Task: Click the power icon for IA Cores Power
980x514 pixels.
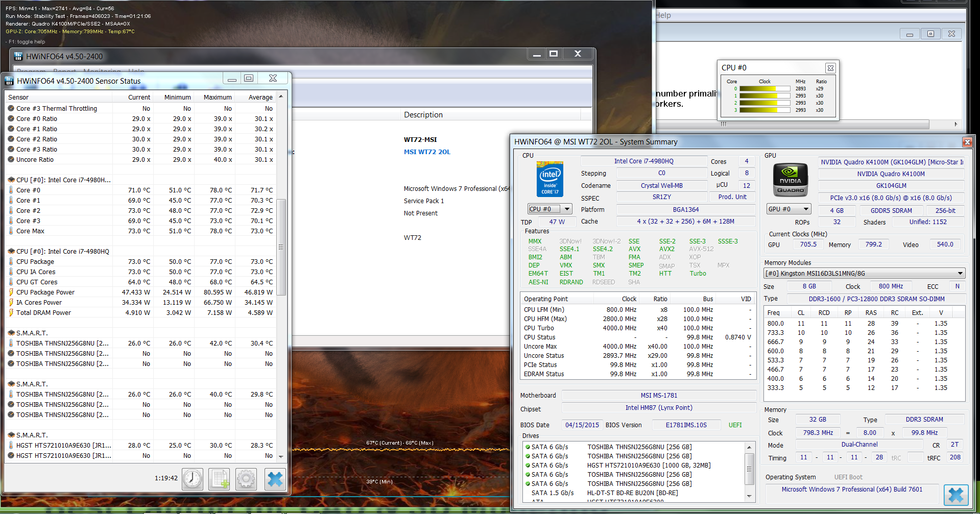Action: click(11, 302)
